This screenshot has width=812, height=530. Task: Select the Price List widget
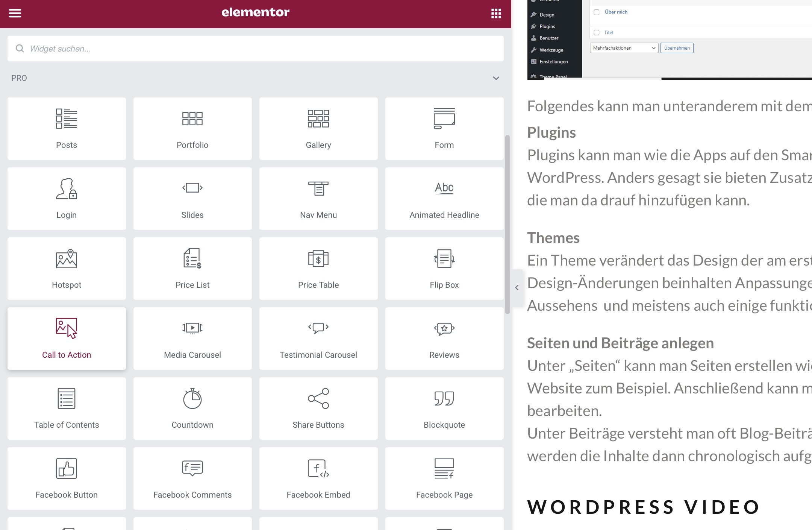tap(192, 269)
